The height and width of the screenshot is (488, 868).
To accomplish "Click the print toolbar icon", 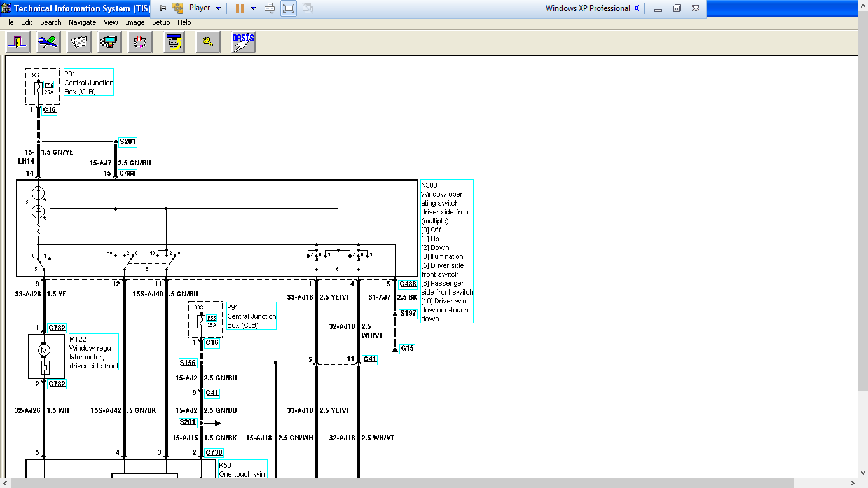I will point(109,42).
